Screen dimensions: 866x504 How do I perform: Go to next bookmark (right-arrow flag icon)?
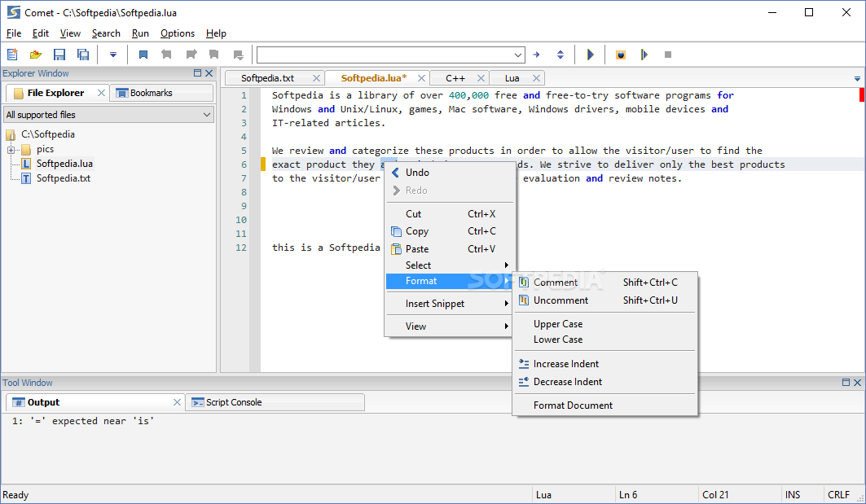pos(191,55)
